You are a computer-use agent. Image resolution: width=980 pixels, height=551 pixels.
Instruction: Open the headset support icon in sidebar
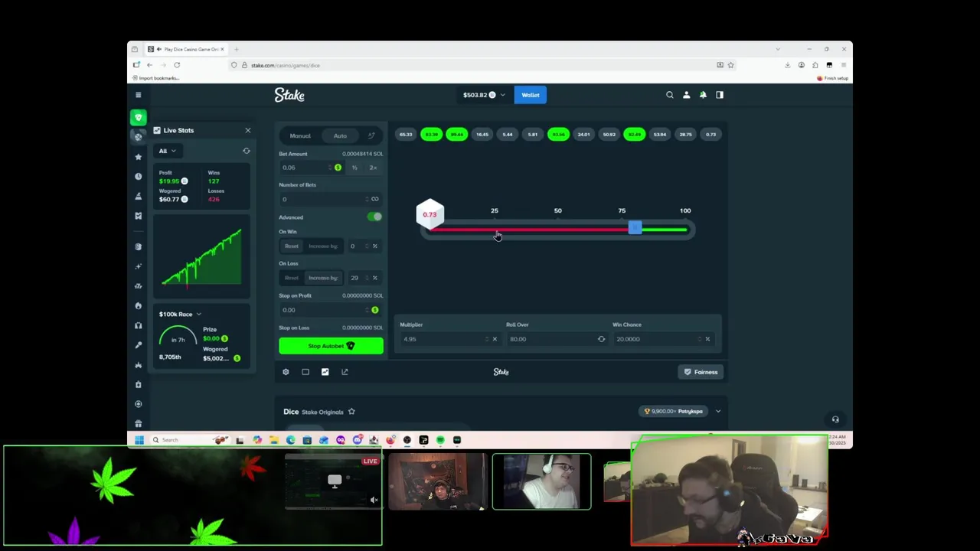[138, 325]
